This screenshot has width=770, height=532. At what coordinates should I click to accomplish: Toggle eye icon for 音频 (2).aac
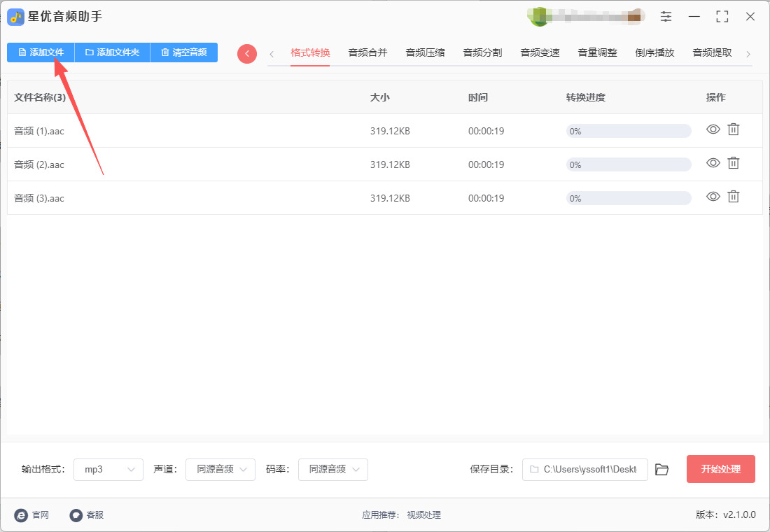[x=713, y=163]
